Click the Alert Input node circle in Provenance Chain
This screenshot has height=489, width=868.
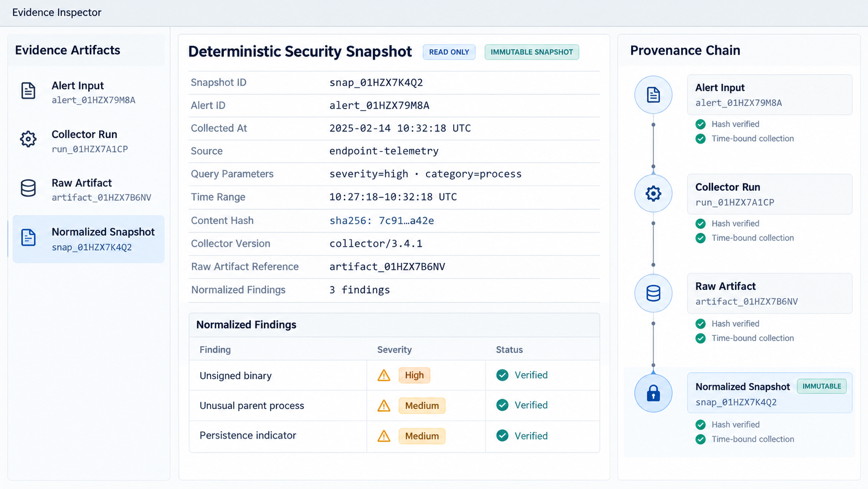[653, 95]
